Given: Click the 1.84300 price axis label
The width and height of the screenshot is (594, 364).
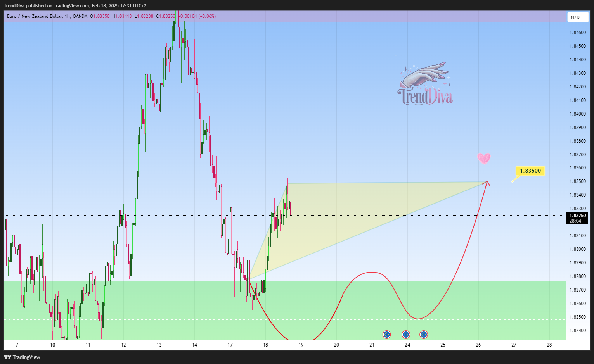Looking at the screenshot, I should 578,73.
